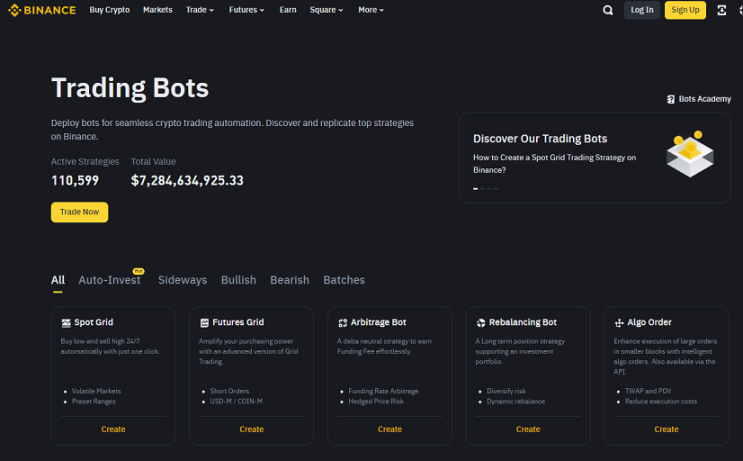Create a Rebalancing Bot
Screen dimensions: 743x461
pyautogui.click(x=528, y=429)
